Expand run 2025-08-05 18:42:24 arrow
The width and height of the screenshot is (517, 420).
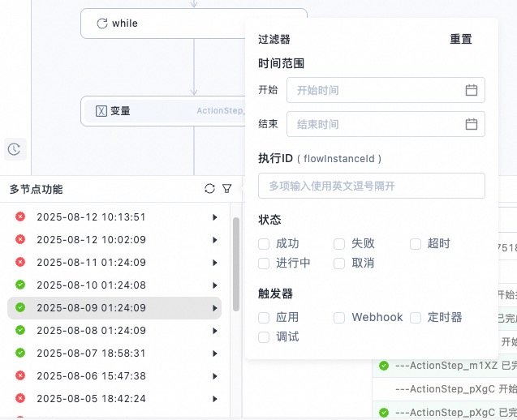click(x=215, y=399)
